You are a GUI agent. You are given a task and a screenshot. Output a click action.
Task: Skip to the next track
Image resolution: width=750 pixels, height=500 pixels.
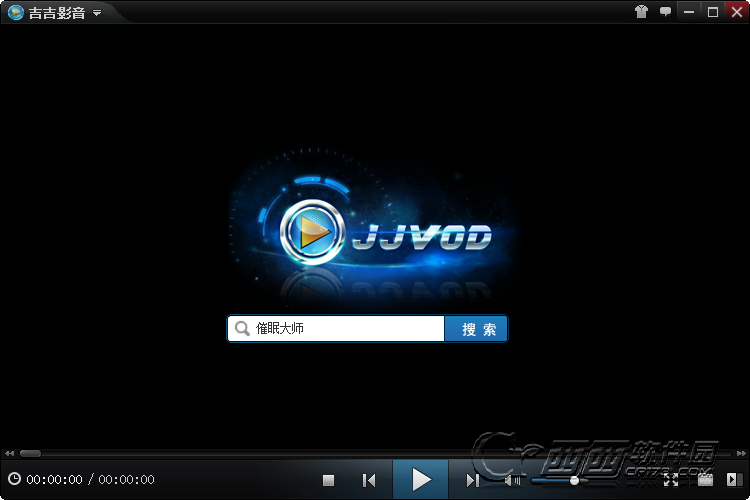click(473, 480)
